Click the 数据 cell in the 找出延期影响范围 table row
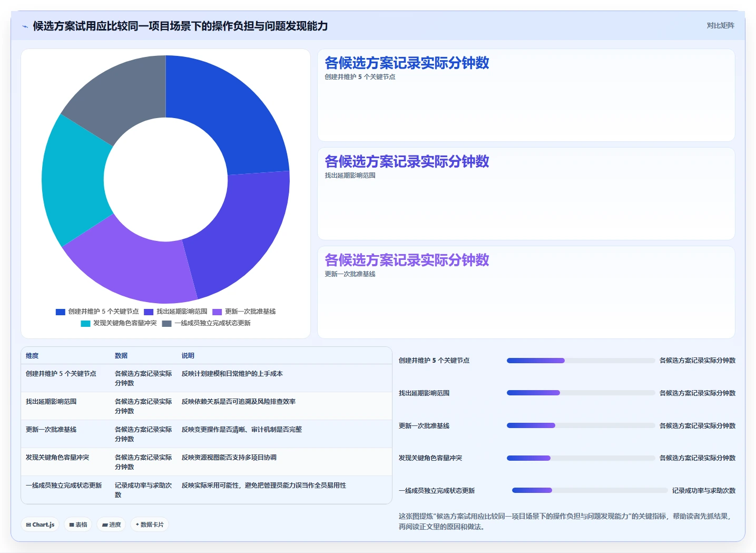The height and width of the screenshot is (553, 756). tap(143, 406)
